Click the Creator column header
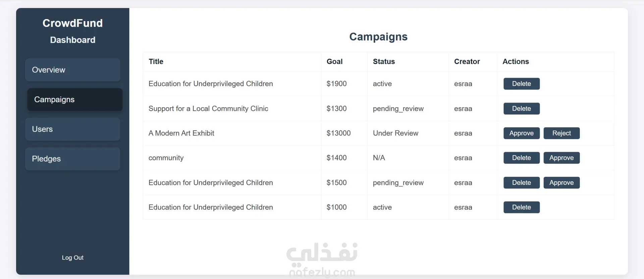Screen dimensions: 644x279 click(x=467, y=62)
